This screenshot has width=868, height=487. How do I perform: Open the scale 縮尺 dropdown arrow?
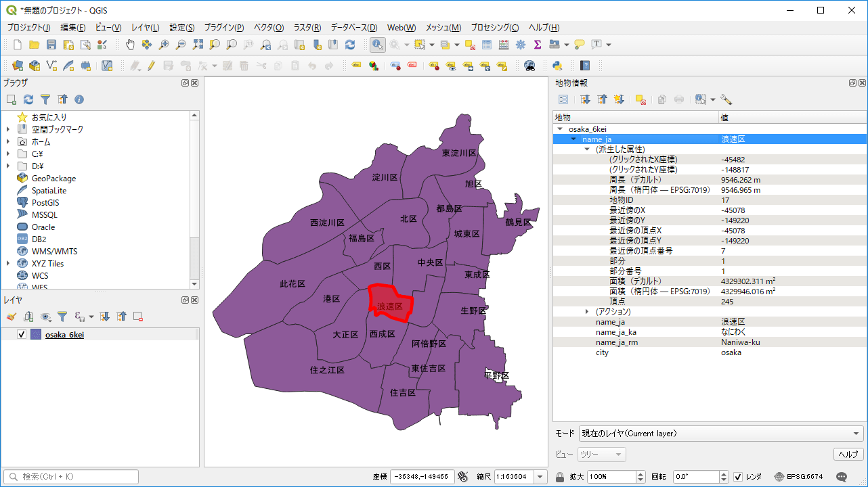click(540, 477)
